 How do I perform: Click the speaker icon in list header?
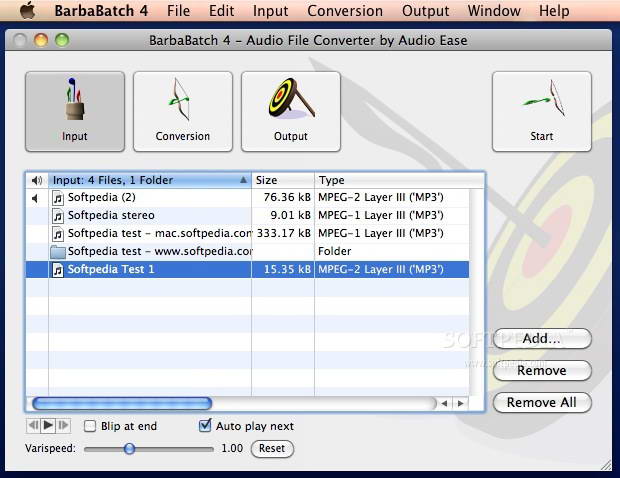37,180
